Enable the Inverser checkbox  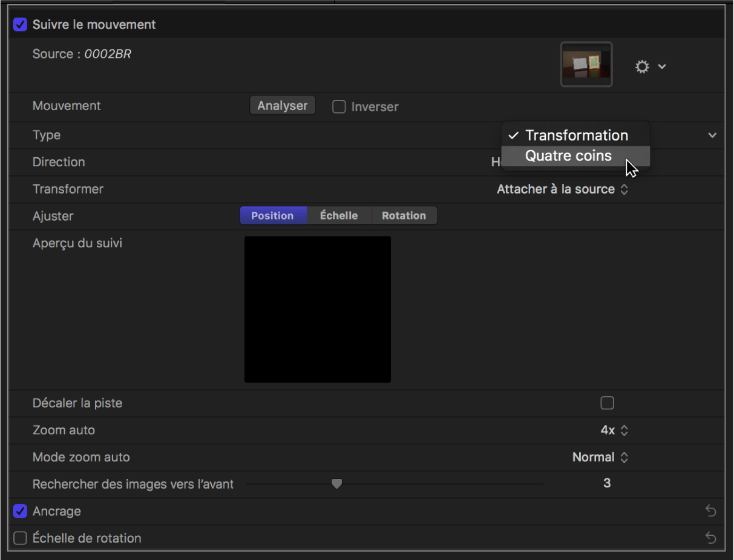[x=339, y=107]
